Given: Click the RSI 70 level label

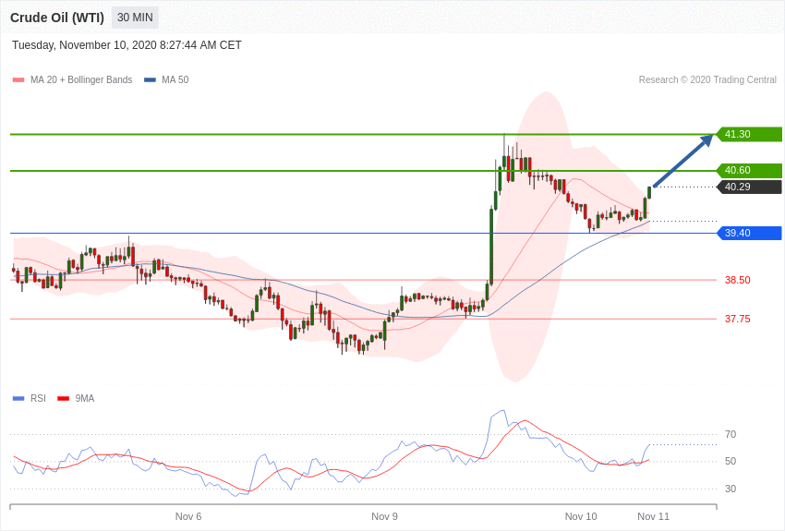Looking at the screenshot, I should coord(731,434).
